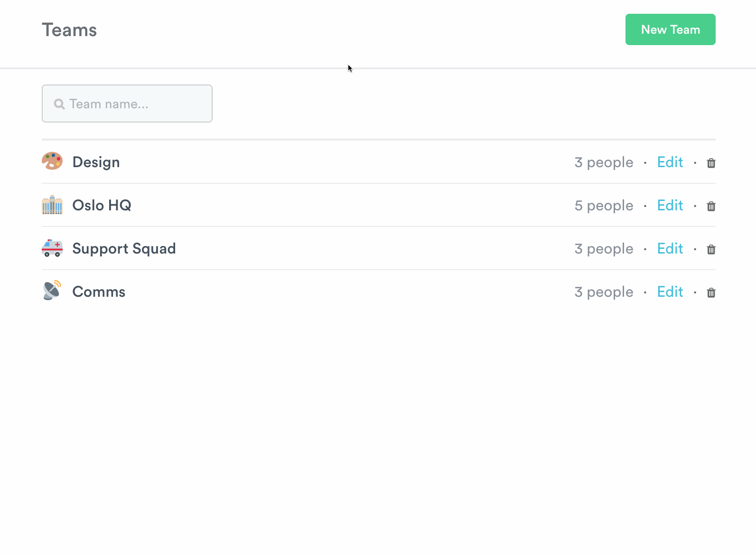Image resolution: width=756 pixels, height=556 pixels.
Task: Select the 3 people count for Support Squad
Action: pos(604,249)
